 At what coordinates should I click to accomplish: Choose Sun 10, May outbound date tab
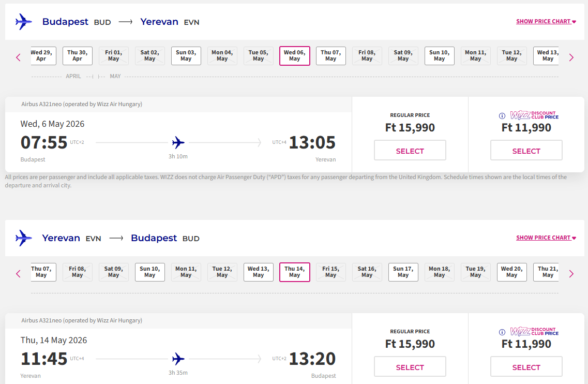click(x=439, y=56)
